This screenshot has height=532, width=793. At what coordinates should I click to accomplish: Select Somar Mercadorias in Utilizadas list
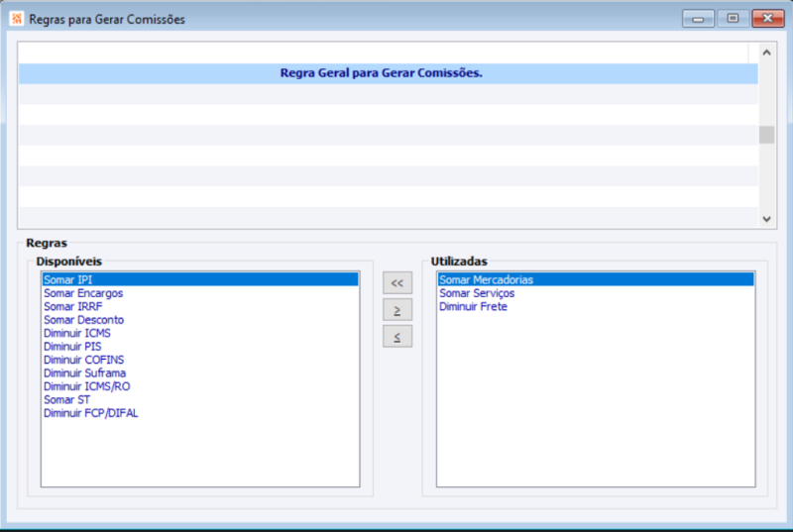coord(596,279)
